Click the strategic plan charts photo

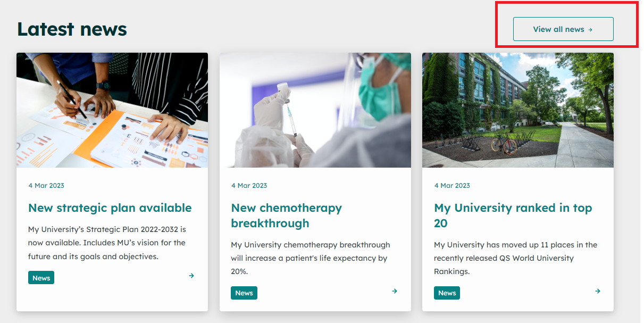(112, 110)
